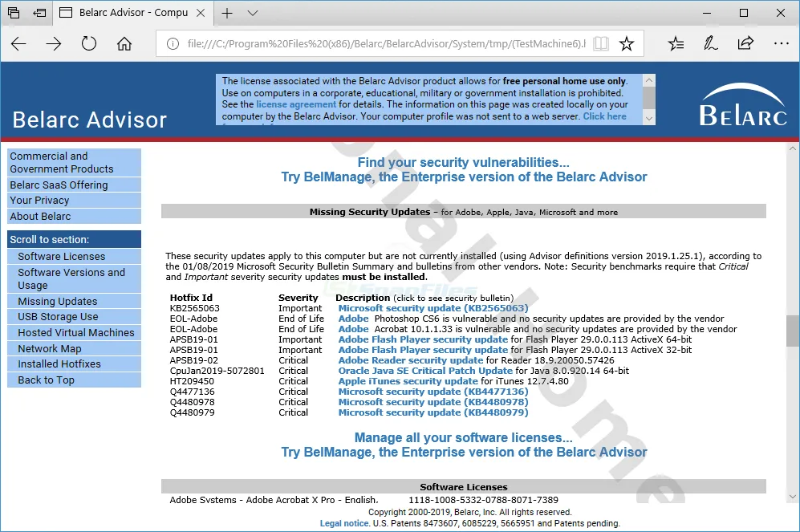Click the Share page icon
The image size is (800, 532).
(x=745, y=43)
